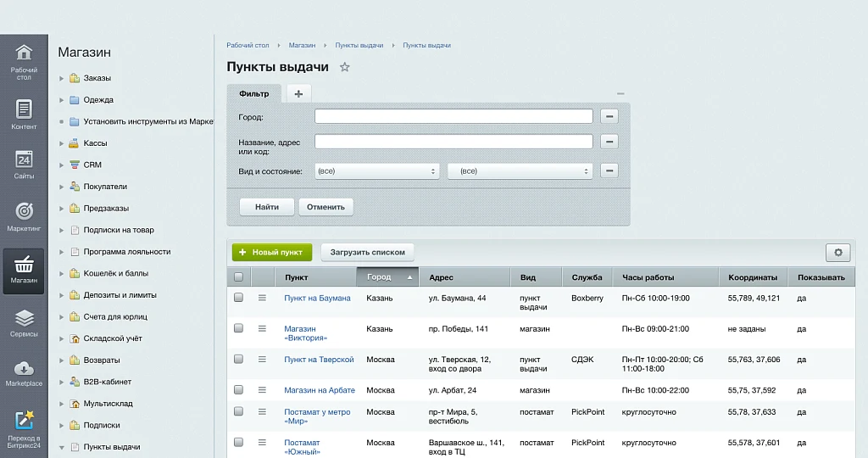Open the Счета для юрлиц item
Screen dimensions: 868x458
[x=115, y=316]
